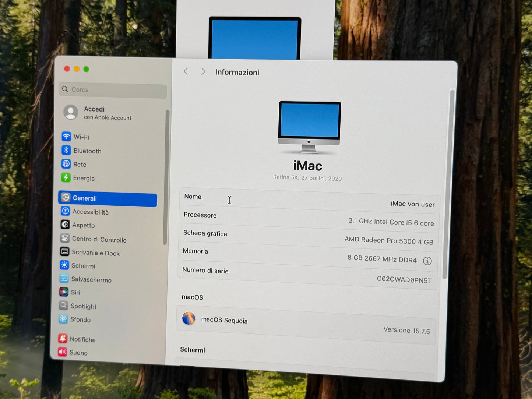Image resolution: width=532 pixels, height=399 pixels.
Task: Open the Schermi sun icon
Action: [x=64, y=265]
